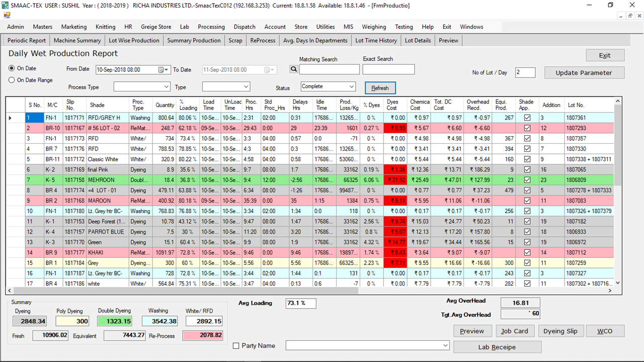The width and height of the screenshot is (644, 362).
Task: Open the Knitting menu
Action: point(105,27)
